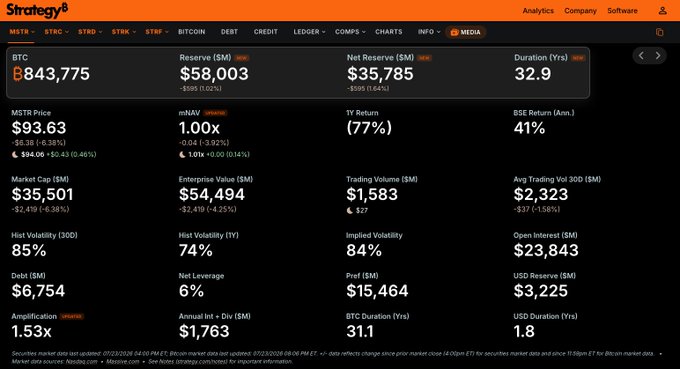Click the Pref value $15,464

coord(377,291)
